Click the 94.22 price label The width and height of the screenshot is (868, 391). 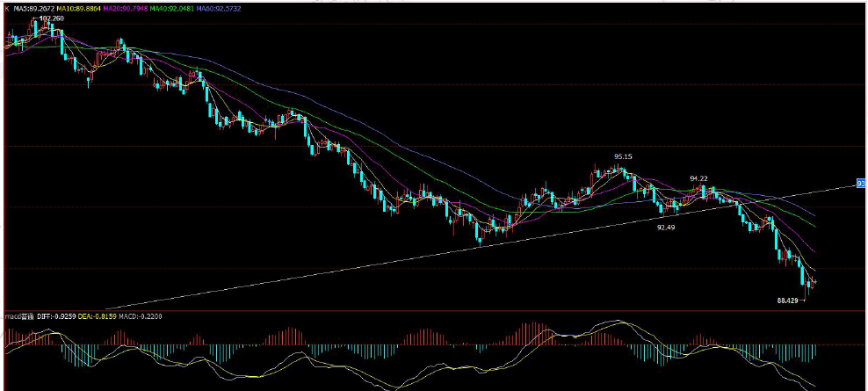coord(698,178)
